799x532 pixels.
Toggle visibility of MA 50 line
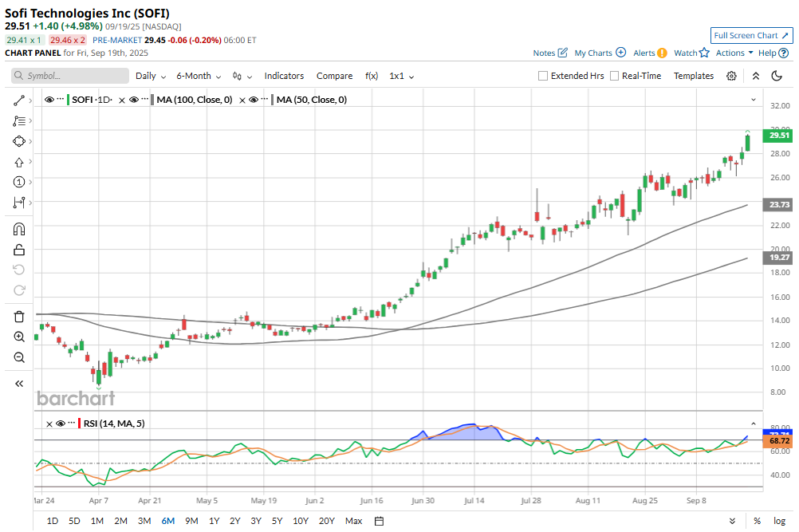click(254, 100)
